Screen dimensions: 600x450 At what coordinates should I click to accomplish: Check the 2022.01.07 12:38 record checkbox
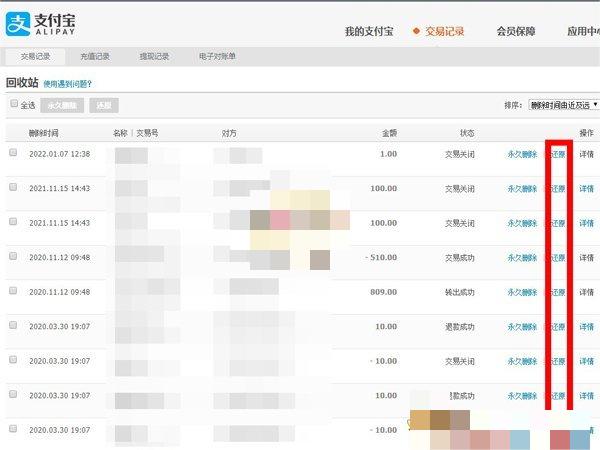pyautogui.click(x=13, y=153)
